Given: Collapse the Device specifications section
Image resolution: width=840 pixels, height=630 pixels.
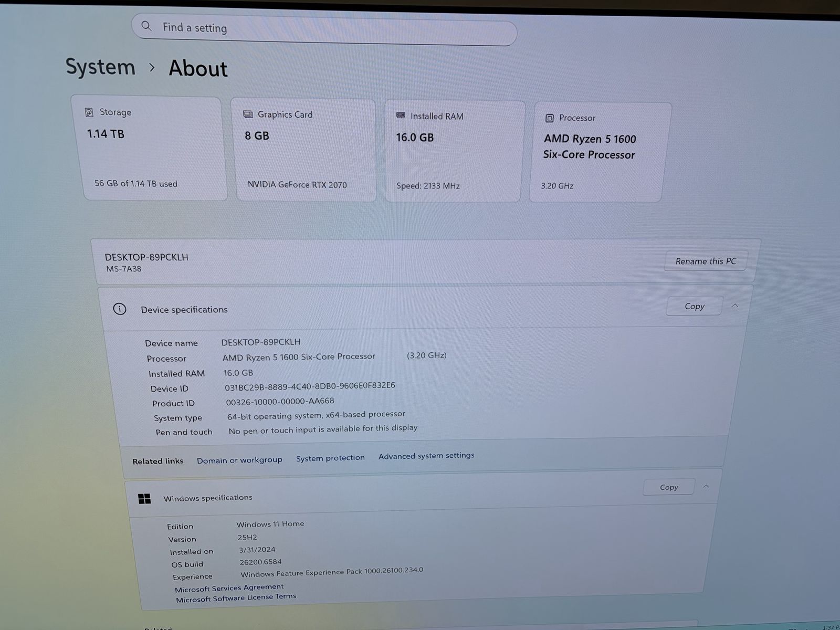Looking at the screenshot, I should 735,306.
